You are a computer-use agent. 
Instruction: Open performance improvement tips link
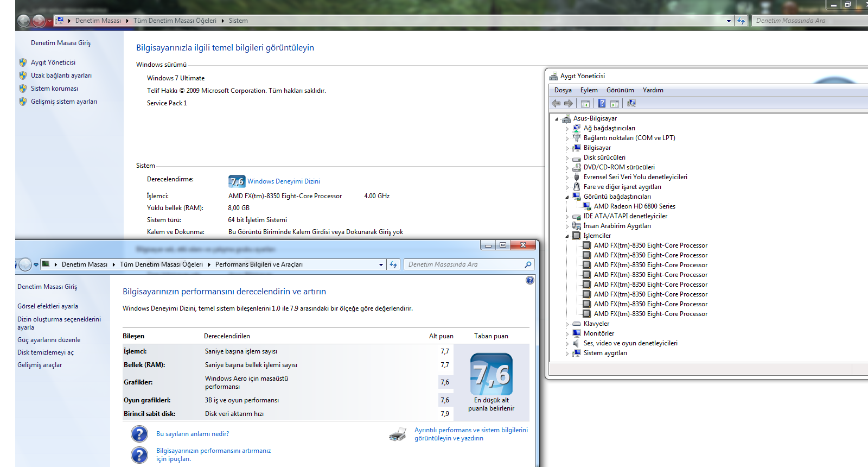[x=213, y=455]
